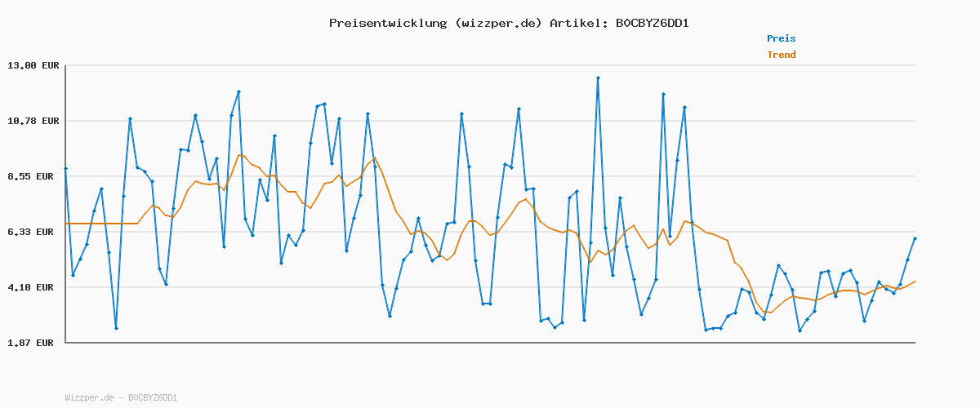Image resolution: width=980 pixels, height=408 pixels.
Task: Click the word Preisentwicklung in the title
Action: [385, 23]
